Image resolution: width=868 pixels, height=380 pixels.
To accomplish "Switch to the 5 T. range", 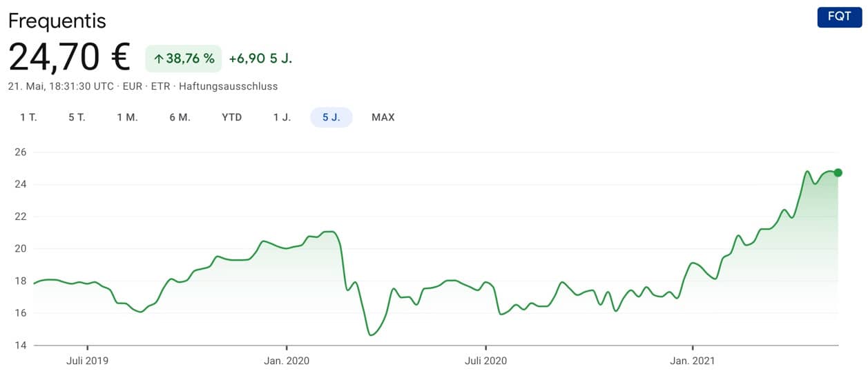I will click(x=77, y=117).
